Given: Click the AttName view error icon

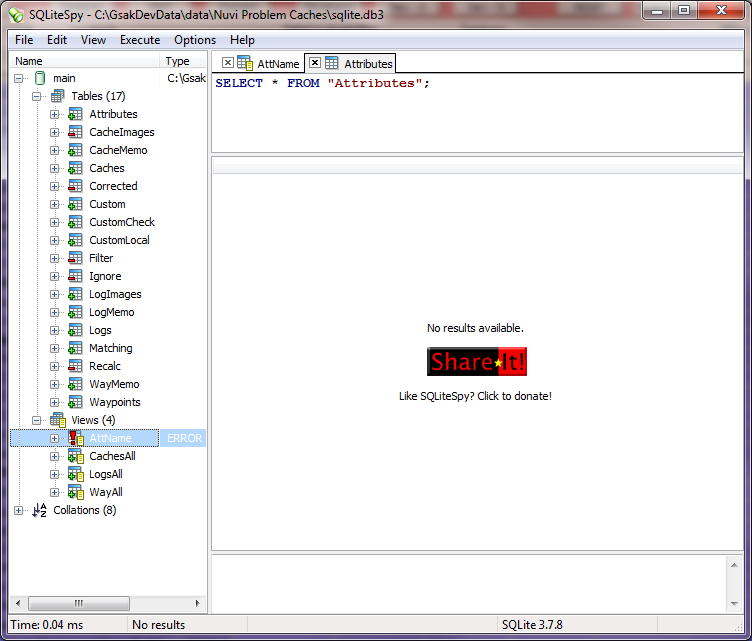Looking at the screenshot, I should 76,438.
